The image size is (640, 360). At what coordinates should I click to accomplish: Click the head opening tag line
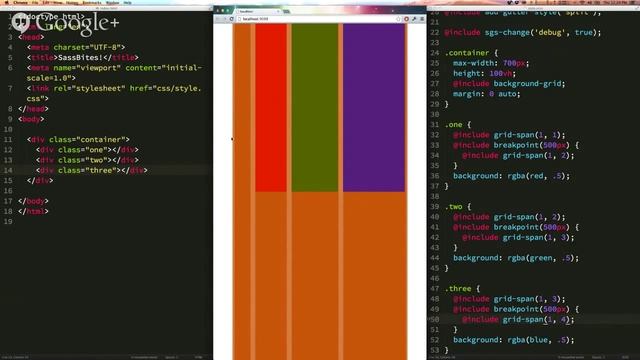point(31,37)
